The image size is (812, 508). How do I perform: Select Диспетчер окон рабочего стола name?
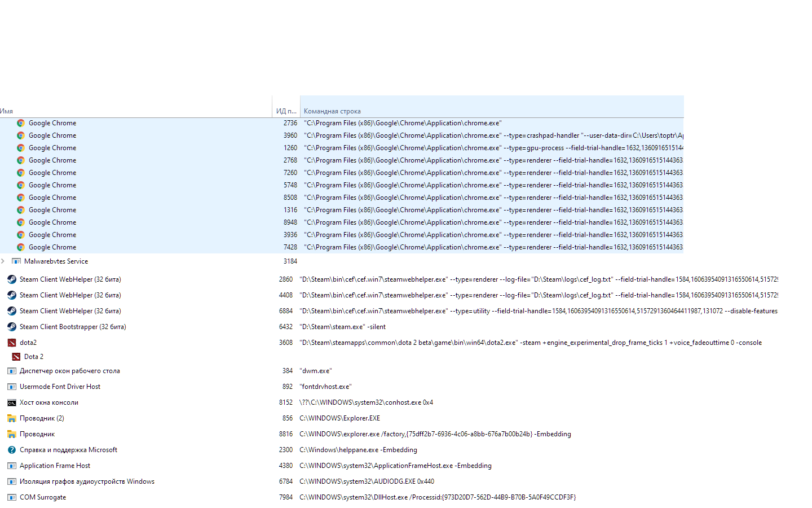[x=70, y=371]
